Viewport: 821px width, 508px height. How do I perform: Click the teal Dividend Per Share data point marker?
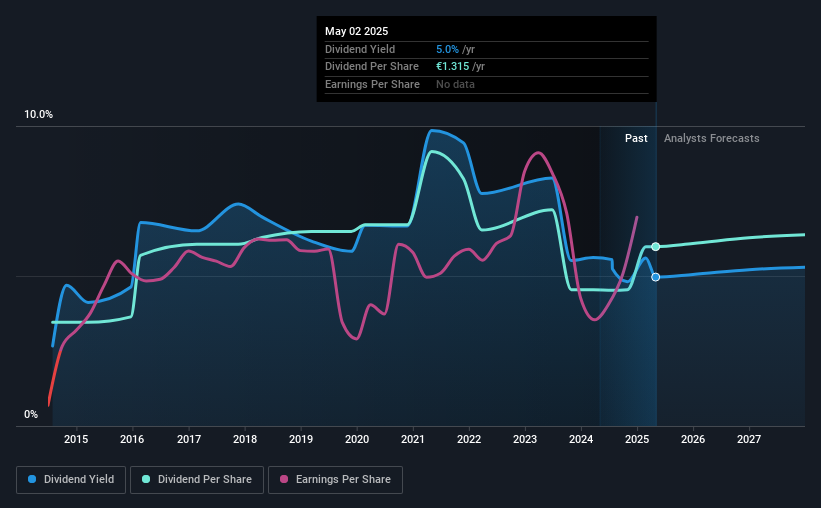pyautogui.click(x=656, y=247)
